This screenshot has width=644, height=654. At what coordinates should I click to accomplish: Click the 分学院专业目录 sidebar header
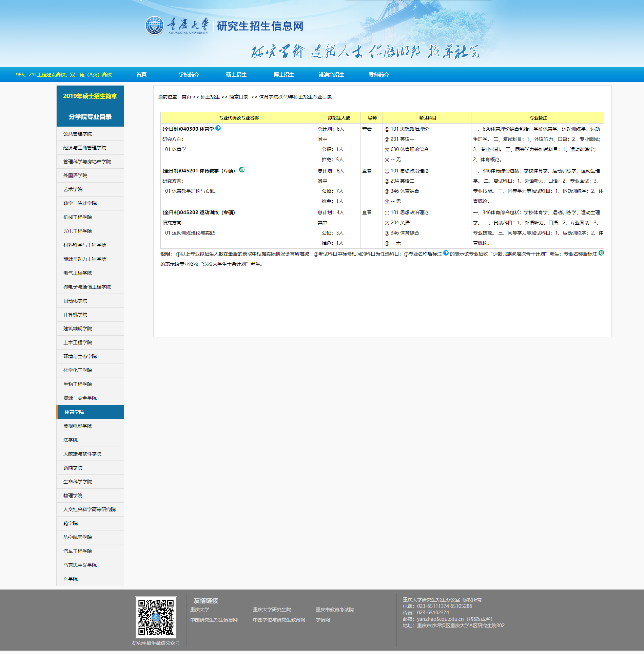[90, 117]
